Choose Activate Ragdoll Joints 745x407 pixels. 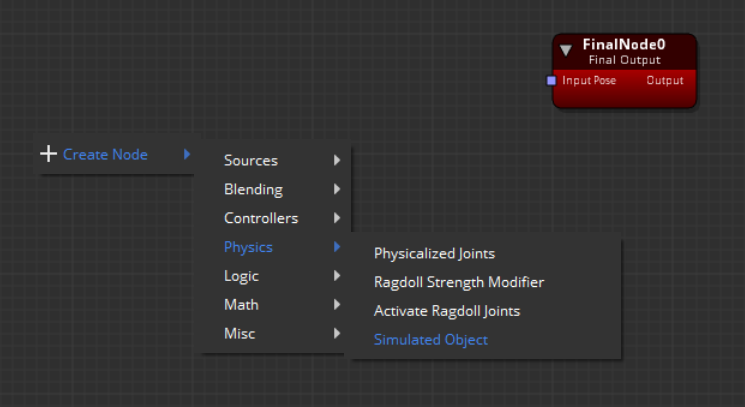(x=446, y=311)
